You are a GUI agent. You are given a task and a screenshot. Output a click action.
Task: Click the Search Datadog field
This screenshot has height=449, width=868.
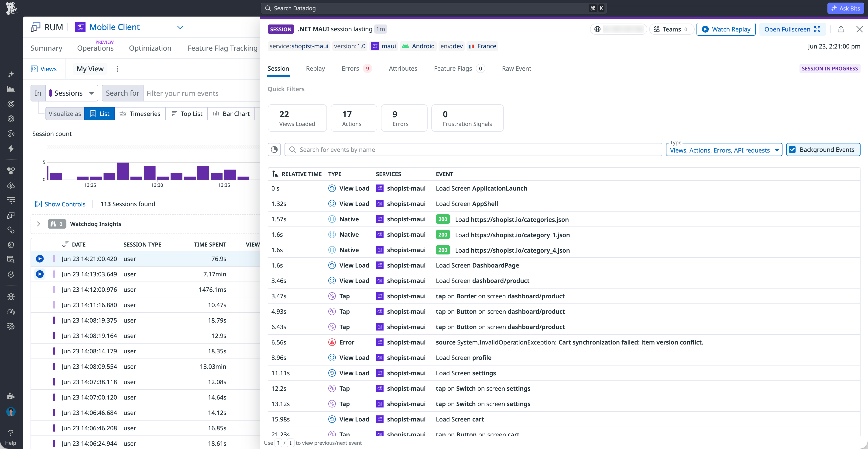point(434,8)
